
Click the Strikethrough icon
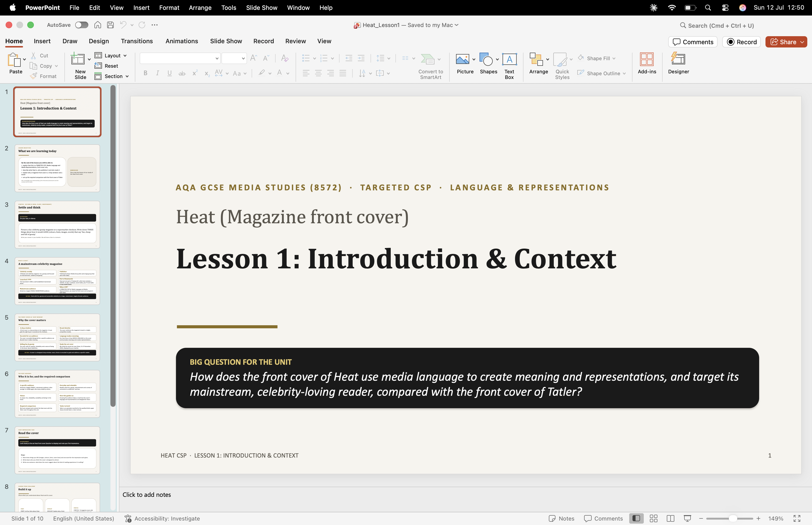pyautogui.click(x=182, y=73)
